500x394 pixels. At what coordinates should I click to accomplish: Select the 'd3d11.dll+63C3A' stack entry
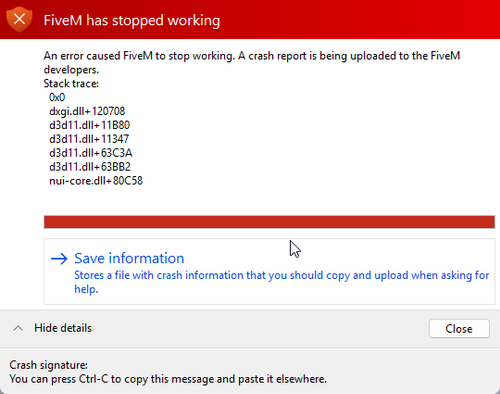coord(91,153)
